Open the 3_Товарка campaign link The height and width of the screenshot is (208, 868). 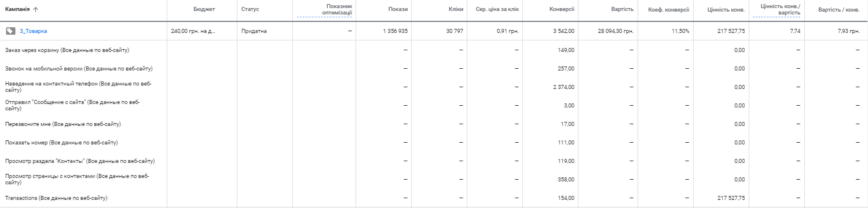pyautogui.click(x=34, y=31)
